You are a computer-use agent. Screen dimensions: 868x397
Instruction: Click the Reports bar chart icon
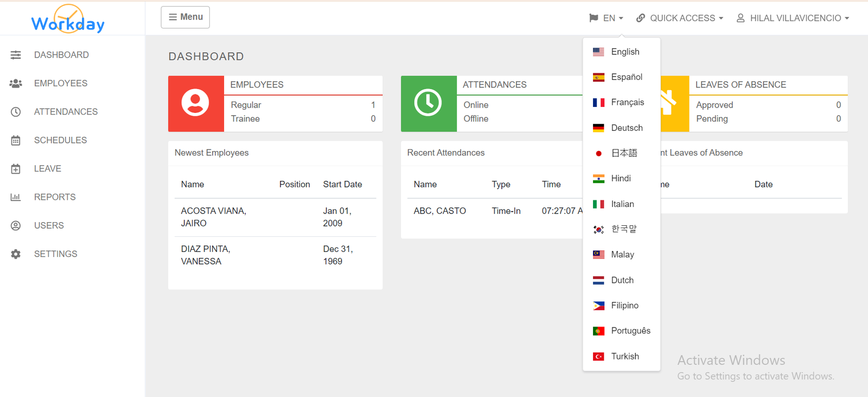16,197
